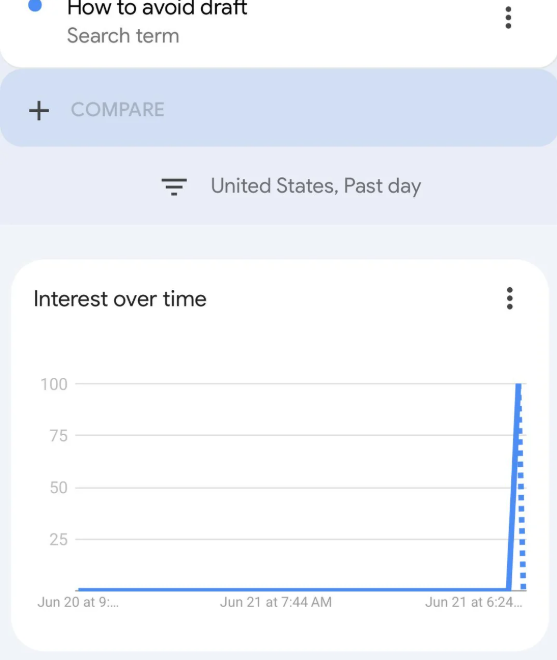This screenshot has width=557, height=660.
Task: Click the plus icon beside COMPARE
Action: point(39,111)
